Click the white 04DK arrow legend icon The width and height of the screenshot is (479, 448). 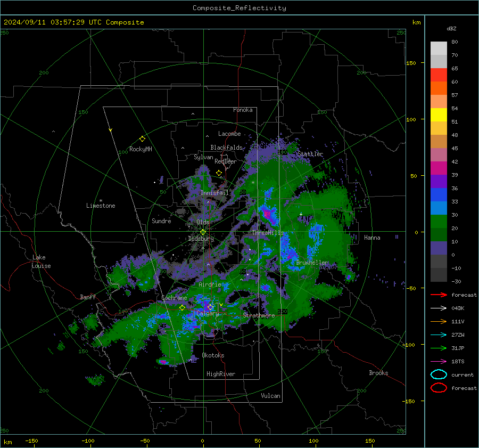(x=439, y=308)
